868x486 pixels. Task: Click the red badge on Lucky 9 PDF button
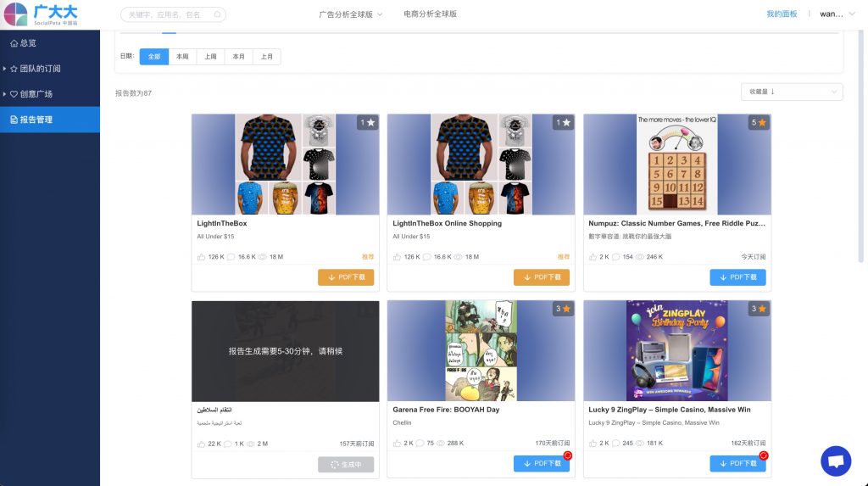764,455
